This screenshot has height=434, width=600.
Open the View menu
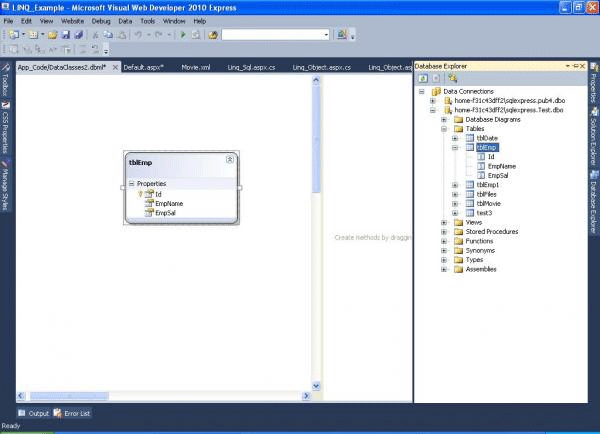pos(46,21)
